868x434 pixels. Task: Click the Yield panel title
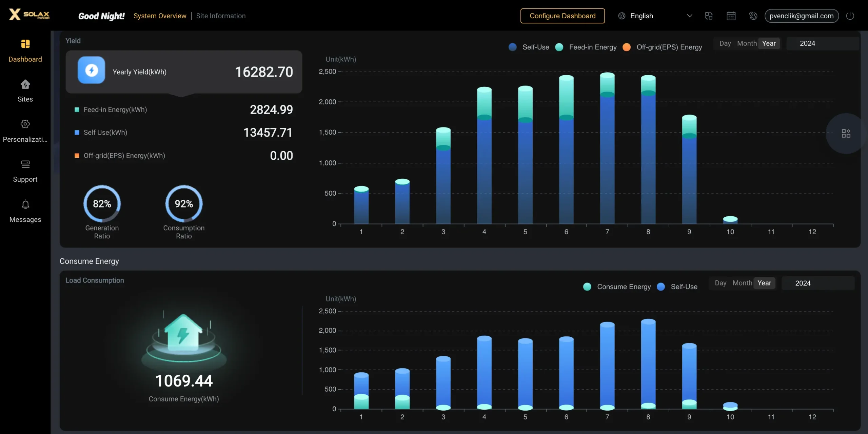click(73, 41)
